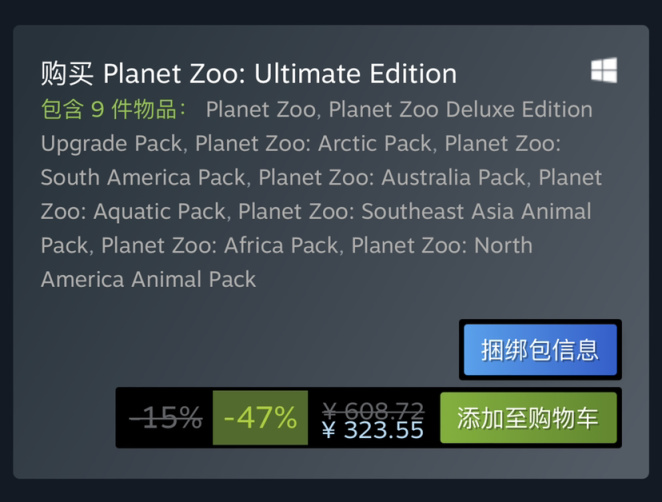Viewport: 662px width, 502px height.
Task: Click the ¥ 323.55 final price
Action: click(373, 431)
